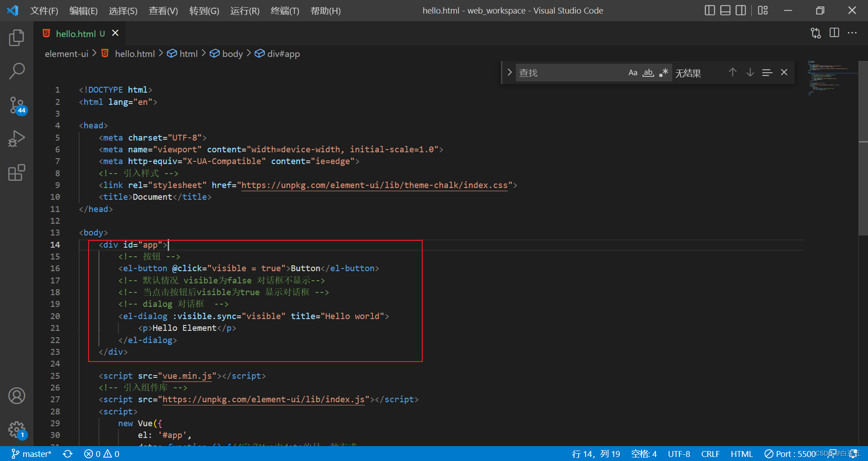Screen dimensions: 868x461
Task: Open the 终端(T) menu
Action: [285, 10]
